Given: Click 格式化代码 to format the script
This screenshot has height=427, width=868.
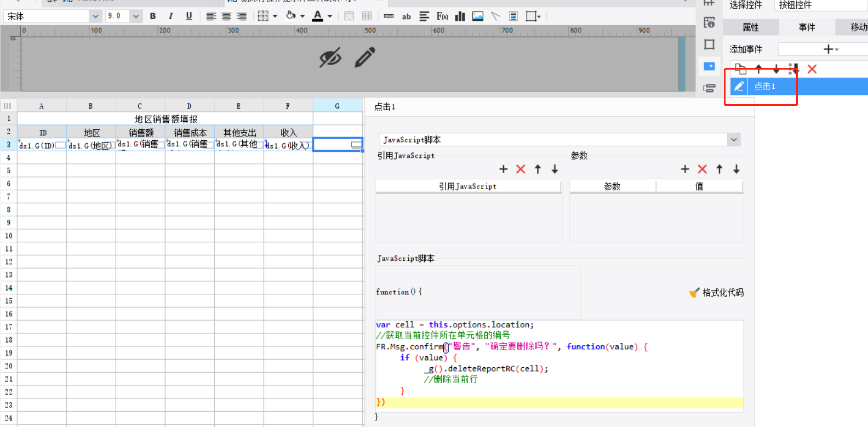Looking at the screenshot, I should (717, 293).
